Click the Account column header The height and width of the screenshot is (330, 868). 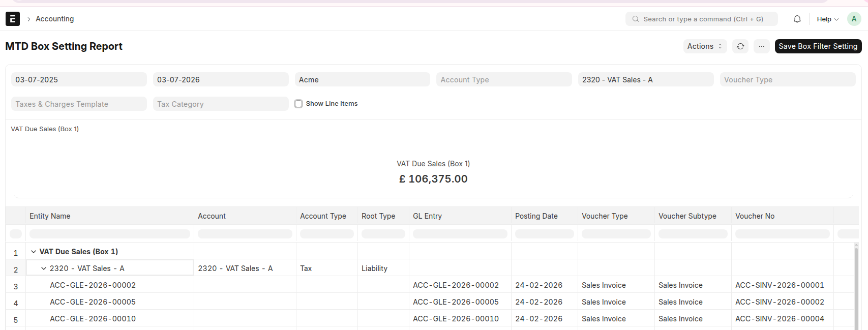(x=245, y=216)
